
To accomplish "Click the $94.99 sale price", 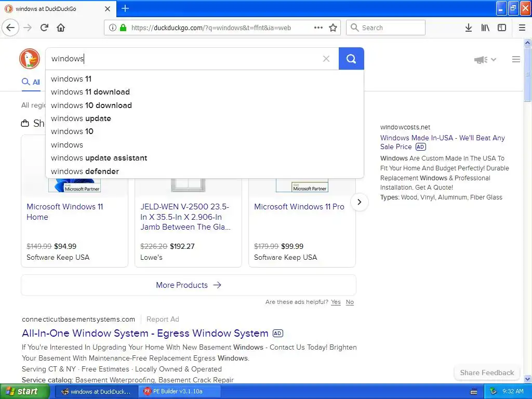I will (65, 246).
